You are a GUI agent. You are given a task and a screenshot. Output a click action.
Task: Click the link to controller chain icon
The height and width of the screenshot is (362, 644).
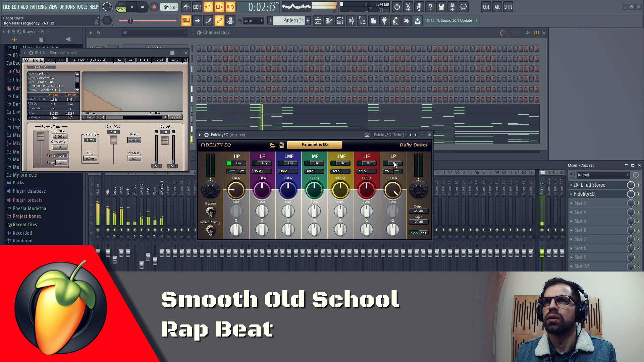[219, 21]
